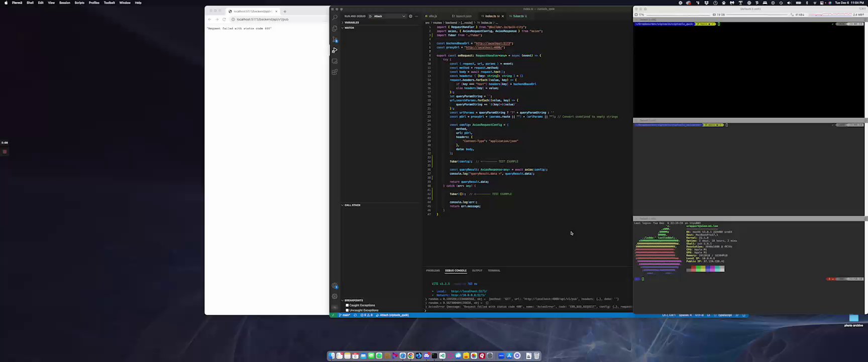The height and width of the screenshot is (362, 868).
Task: Close the index.ts editor tab
Action: click(503, 16)
